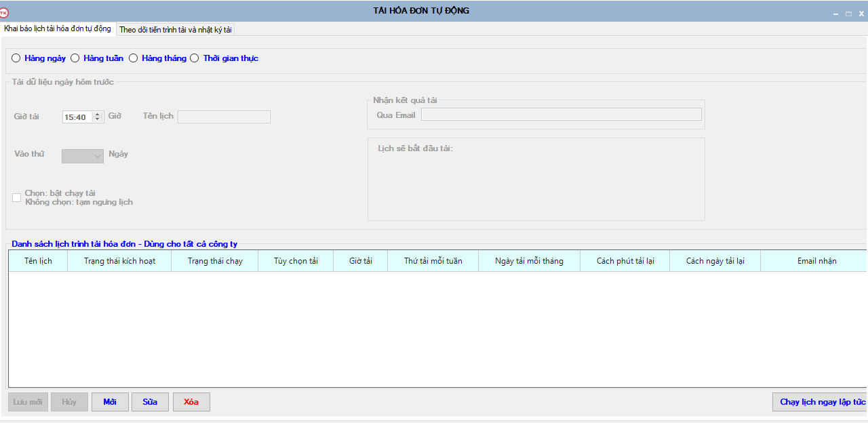Viewport: 868px width, 423px height.
Task: Increase Giờ tải time with up arrow
Action: (x=98, y=114)
